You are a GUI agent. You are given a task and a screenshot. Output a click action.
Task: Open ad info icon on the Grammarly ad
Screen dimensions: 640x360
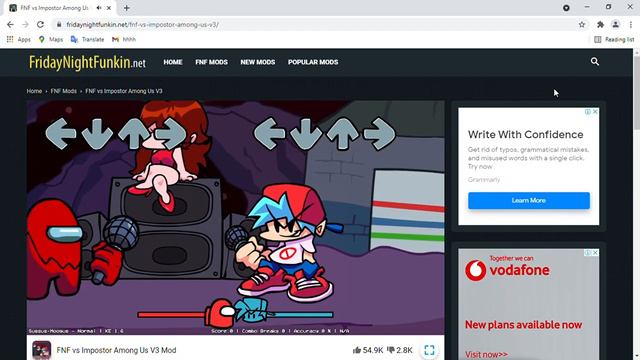coord(588,111)
